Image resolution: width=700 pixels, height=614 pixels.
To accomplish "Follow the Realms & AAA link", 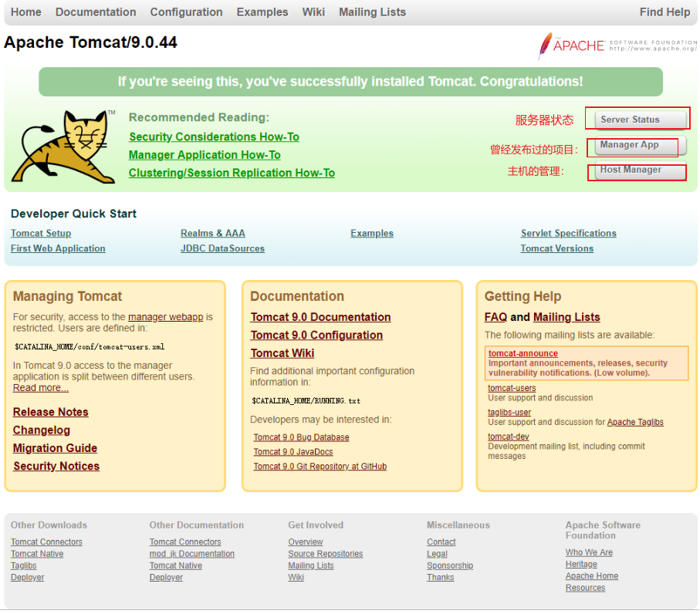I will click(x=212, y=233).
